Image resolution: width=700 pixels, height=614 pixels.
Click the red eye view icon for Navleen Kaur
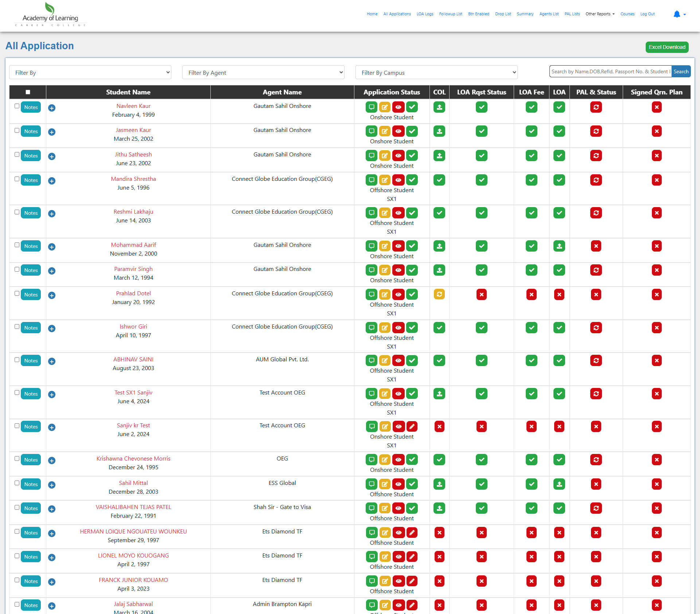point(398,107)
